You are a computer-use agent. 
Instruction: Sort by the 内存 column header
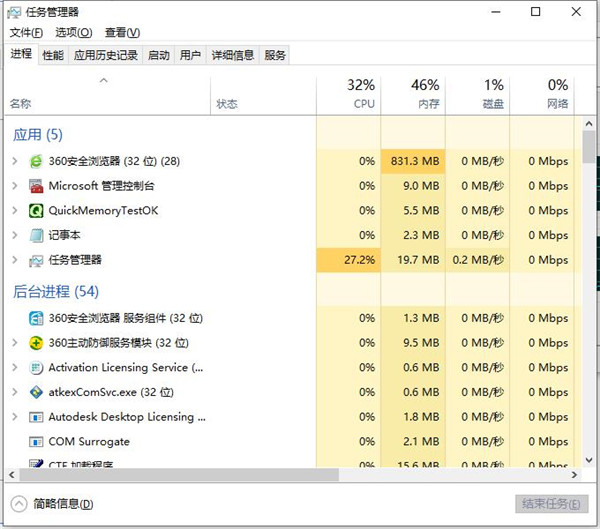[x=413, y=95]
